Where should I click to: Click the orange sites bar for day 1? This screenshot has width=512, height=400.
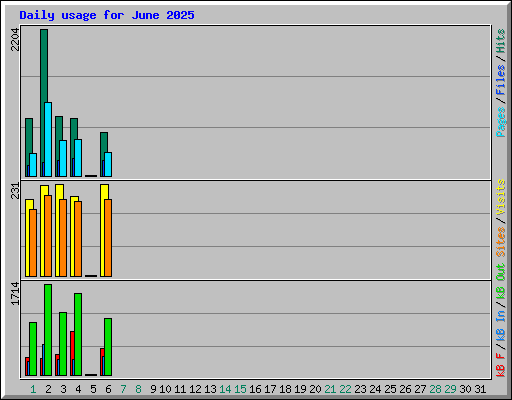pyautogui.click(x=33, y=243)
